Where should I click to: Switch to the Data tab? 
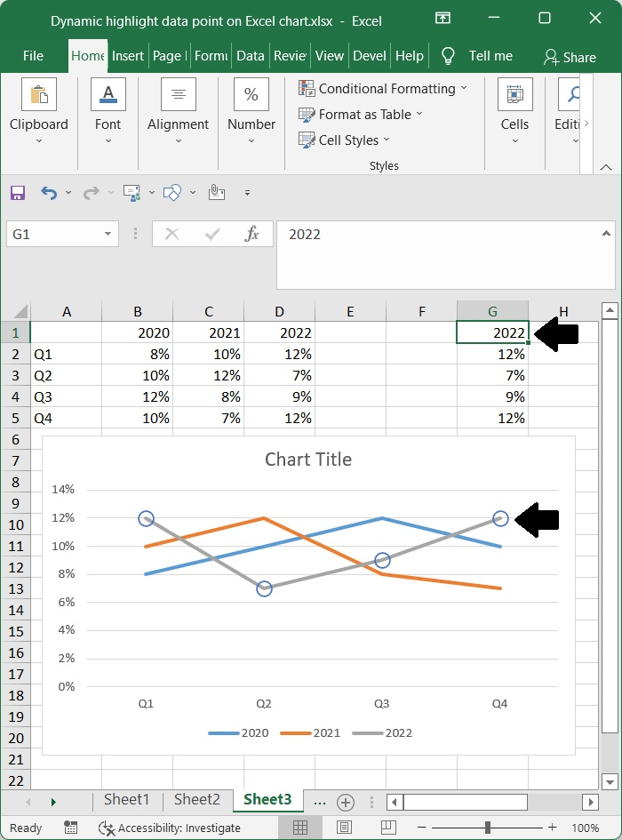pyautogui.click(x=251, y=56)
